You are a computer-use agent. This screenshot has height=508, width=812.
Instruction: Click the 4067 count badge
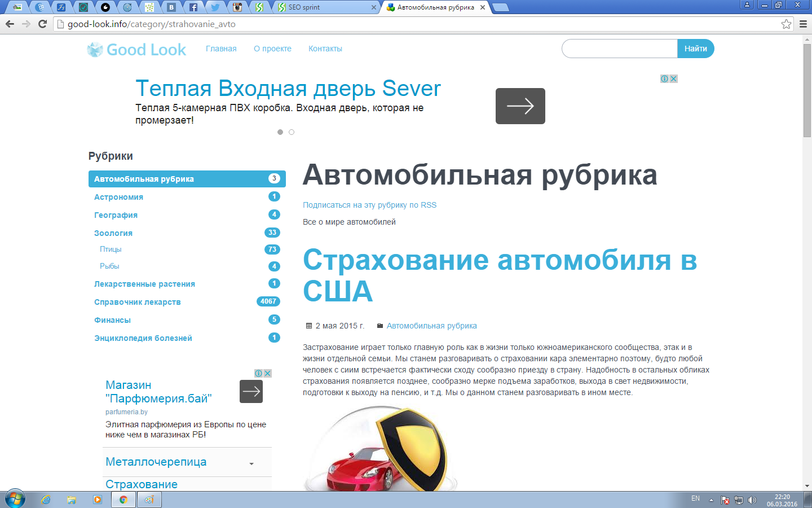point(268,301)
